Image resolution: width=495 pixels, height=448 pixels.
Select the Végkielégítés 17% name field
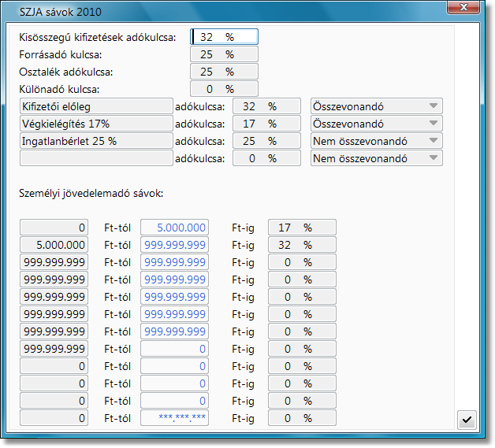click(96, 124)
